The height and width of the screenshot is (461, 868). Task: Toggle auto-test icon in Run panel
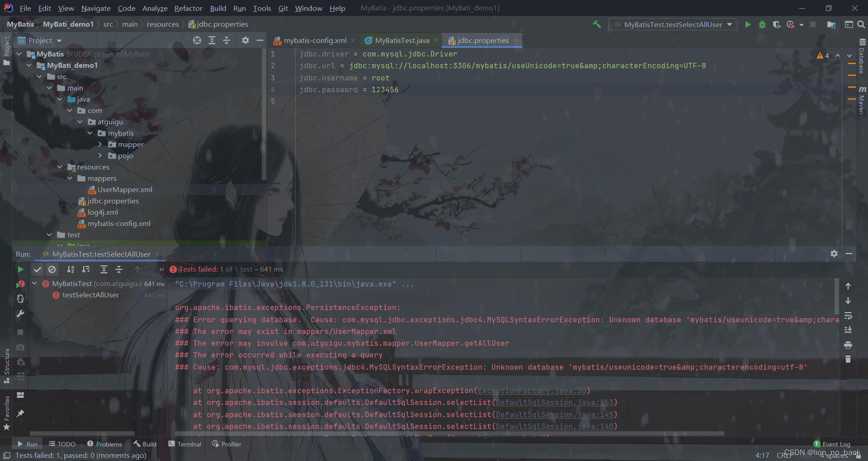click(20, 299)
